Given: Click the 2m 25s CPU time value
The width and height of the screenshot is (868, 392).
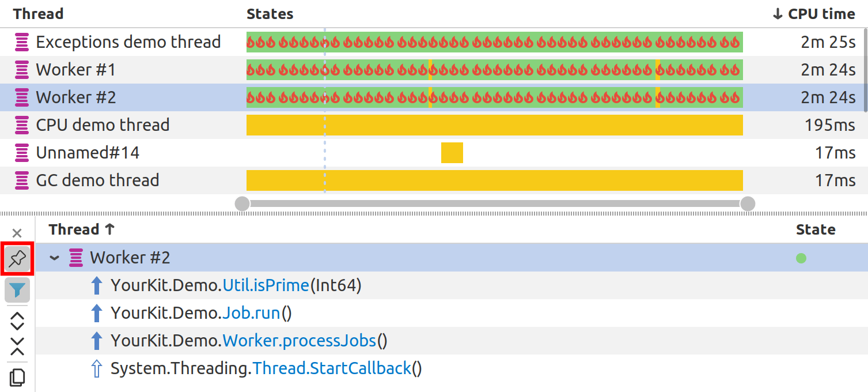Looking at the screenshot, I should click(828, 42).
